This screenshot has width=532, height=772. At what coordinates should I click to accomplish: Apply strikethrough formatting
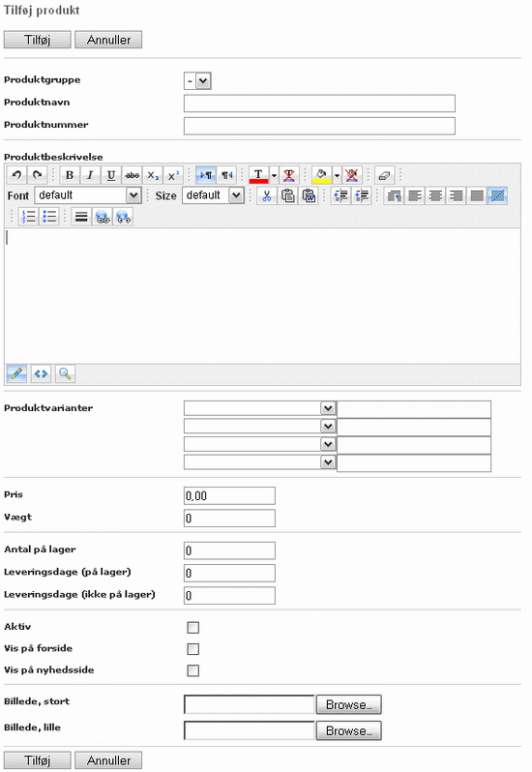pyautogui.click(x=132, y=175)
